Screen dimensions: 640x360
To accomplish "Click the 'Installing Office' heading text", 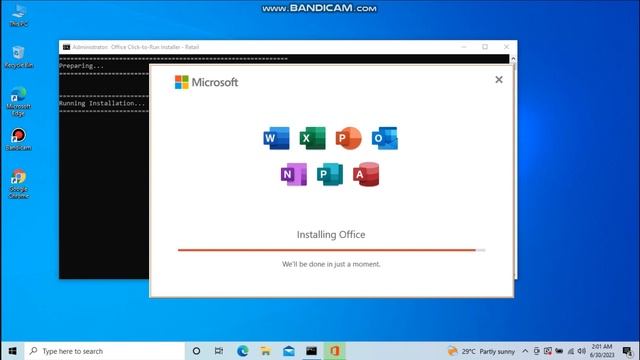I will [x=331, y=235].
